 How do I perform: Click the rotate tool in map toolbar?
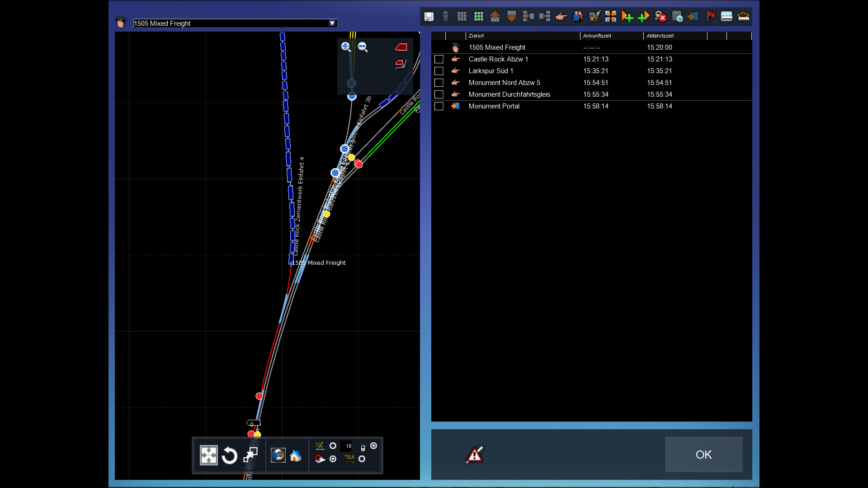coord(230,455)
